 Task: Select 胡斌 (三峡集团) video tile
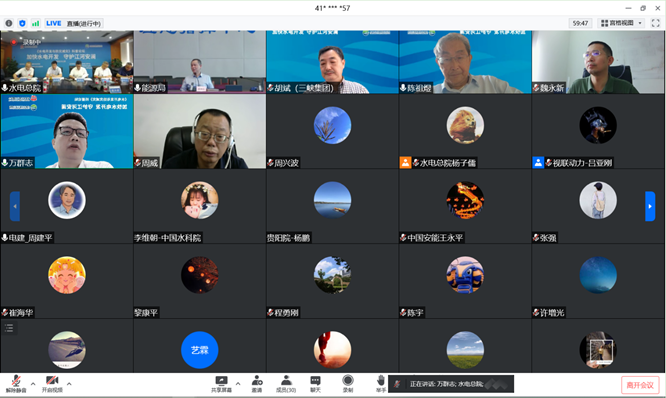[x=332, y=62]
